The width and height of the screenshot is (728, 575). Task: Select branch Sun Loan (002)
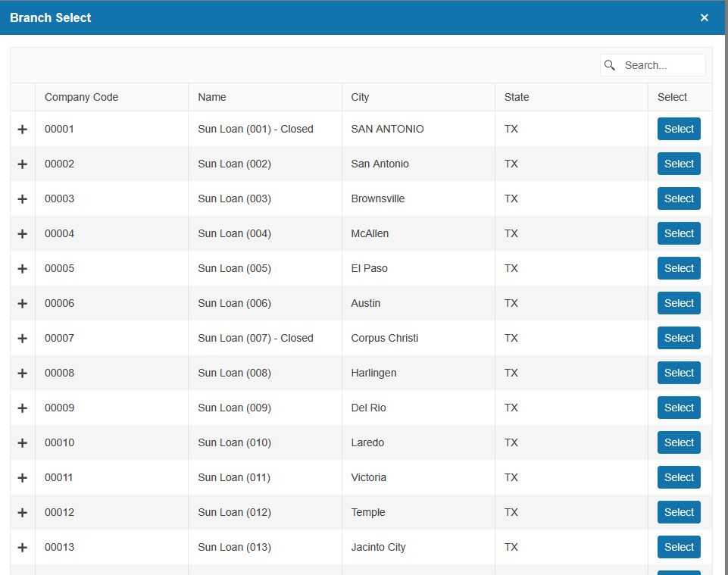pos(679,164)
